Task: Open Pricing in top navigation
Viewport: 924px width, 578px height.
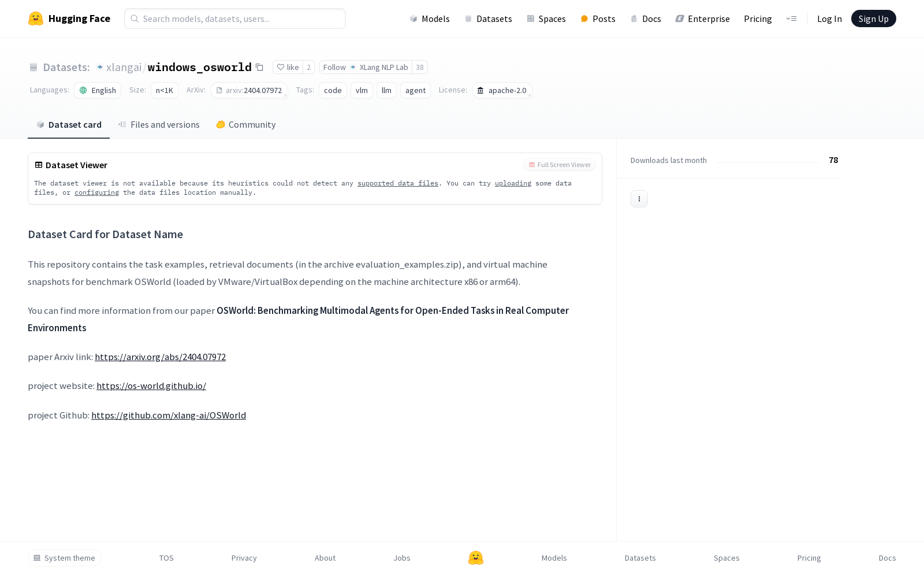Action: [758, 18]
